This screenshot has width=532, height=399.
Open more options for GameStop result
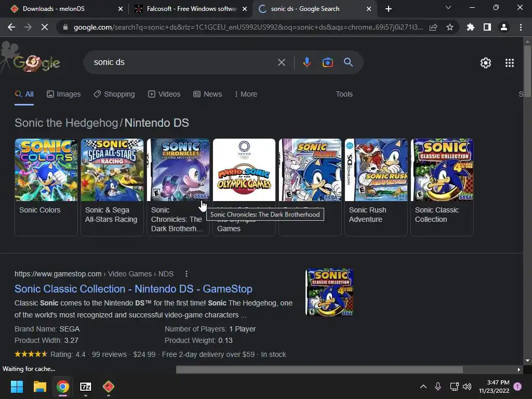(187, 274)
